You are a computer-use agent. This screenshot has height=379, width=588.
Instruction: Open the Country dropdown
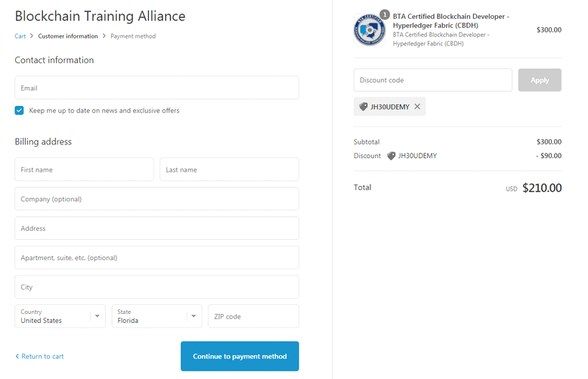tap(60, 316)
